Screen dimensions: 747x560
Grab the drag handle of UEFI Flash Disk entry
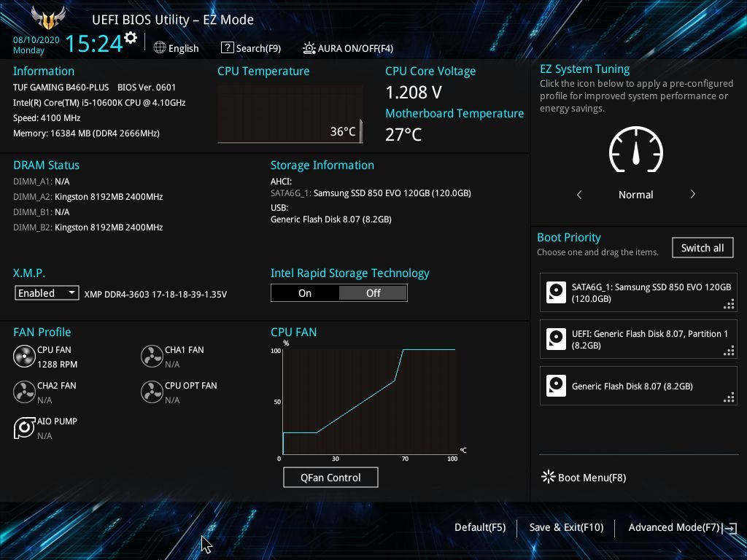pyautogui.click(x=729, y=351)
